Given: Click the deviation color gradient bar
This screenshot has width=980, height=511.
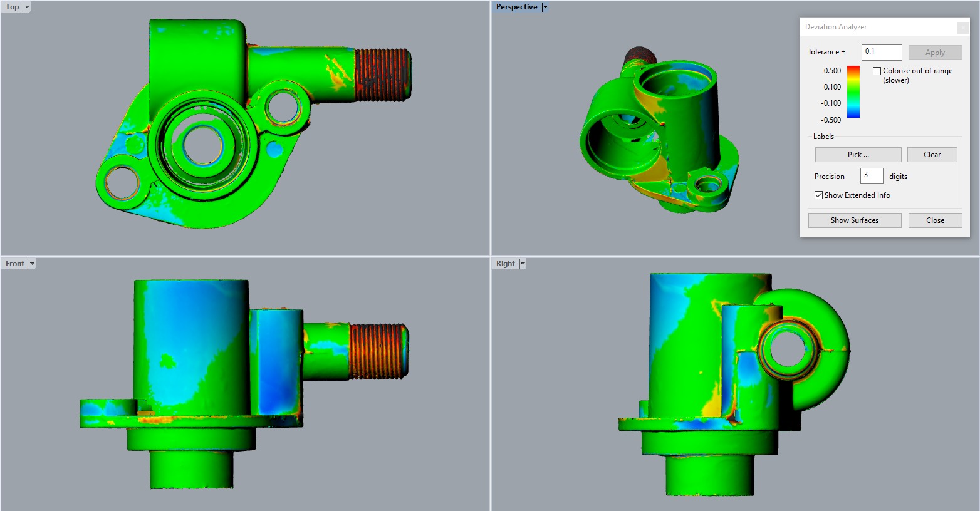Looking at the screenshot, I should 853,92.
